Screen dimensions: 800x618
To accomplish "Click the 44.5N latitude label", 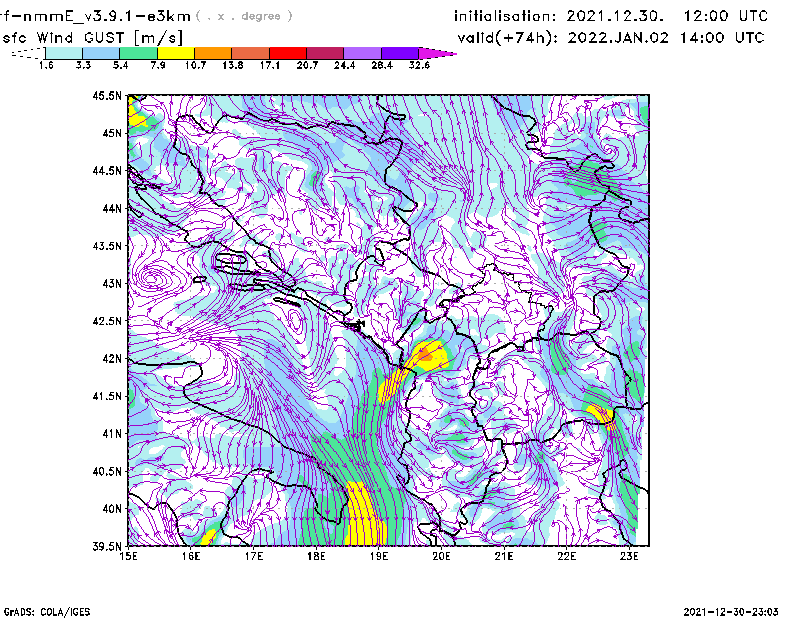I will click(107, 170).
